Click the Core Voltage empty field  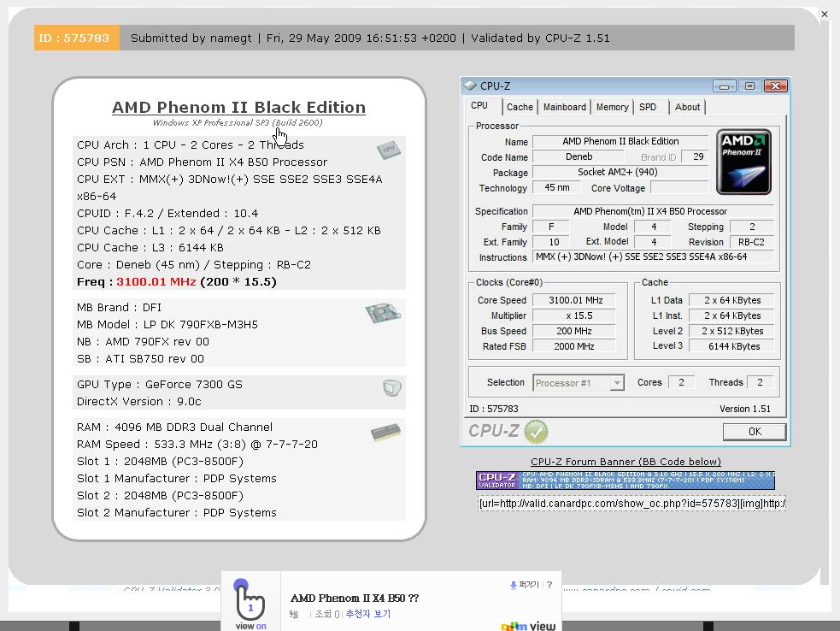[679, 187]
